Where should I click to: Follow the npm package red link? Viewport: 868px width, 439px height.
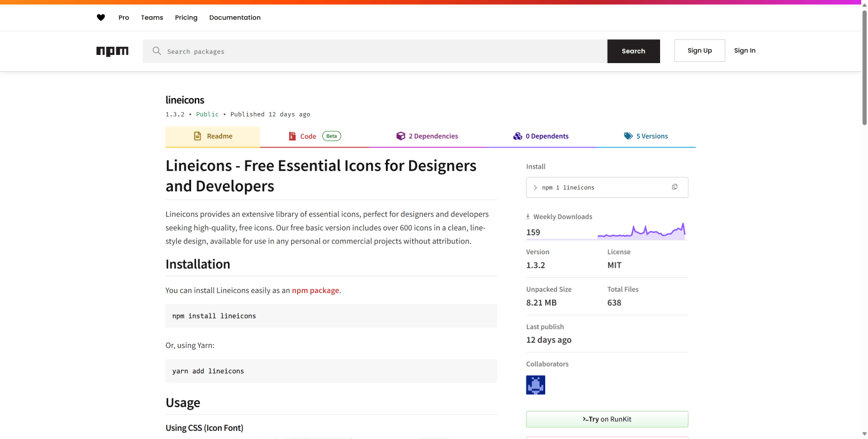(315, 290)
